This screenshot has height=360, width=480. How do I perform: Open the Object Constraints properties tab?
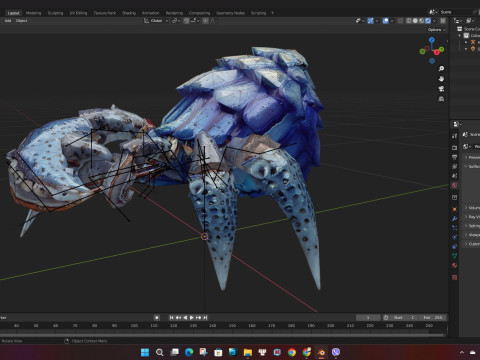(x=454, y=246)
